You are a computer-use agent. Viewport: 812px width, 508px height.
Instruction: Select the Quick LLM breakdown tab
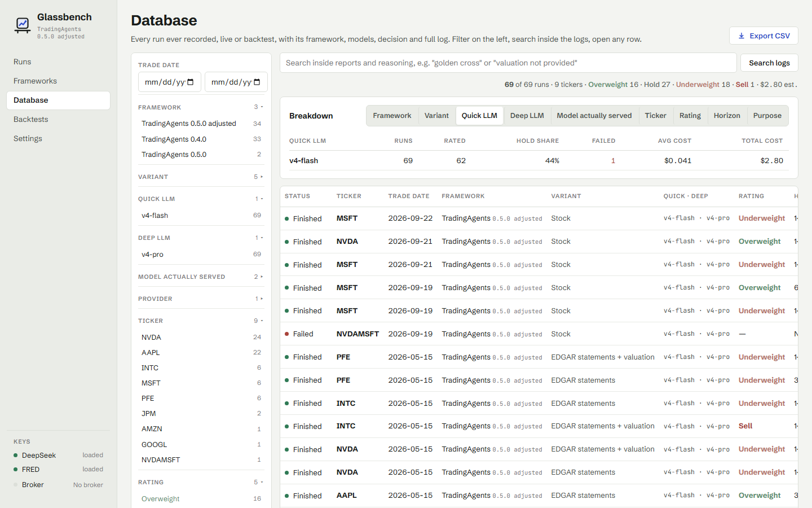tap(479, 116)
